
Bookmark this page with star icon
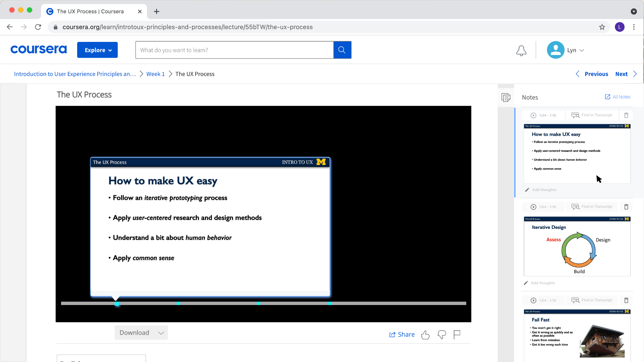602,27
